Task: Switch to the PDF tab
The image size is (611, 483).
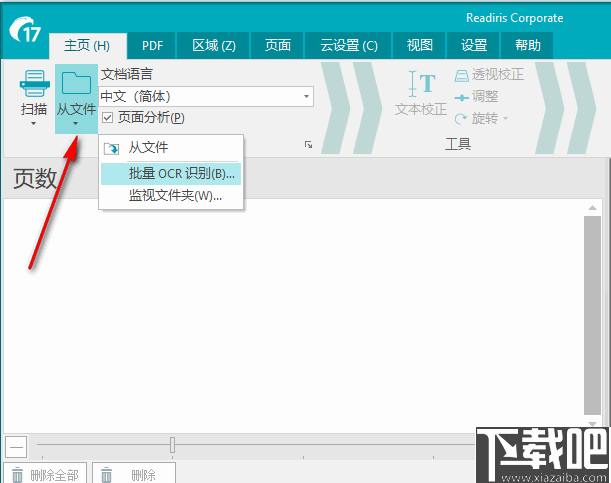Action: 152,46
